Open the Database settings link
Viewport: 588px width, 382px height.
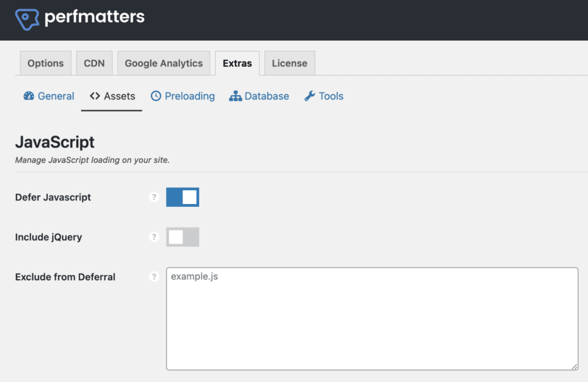point(267,96)
